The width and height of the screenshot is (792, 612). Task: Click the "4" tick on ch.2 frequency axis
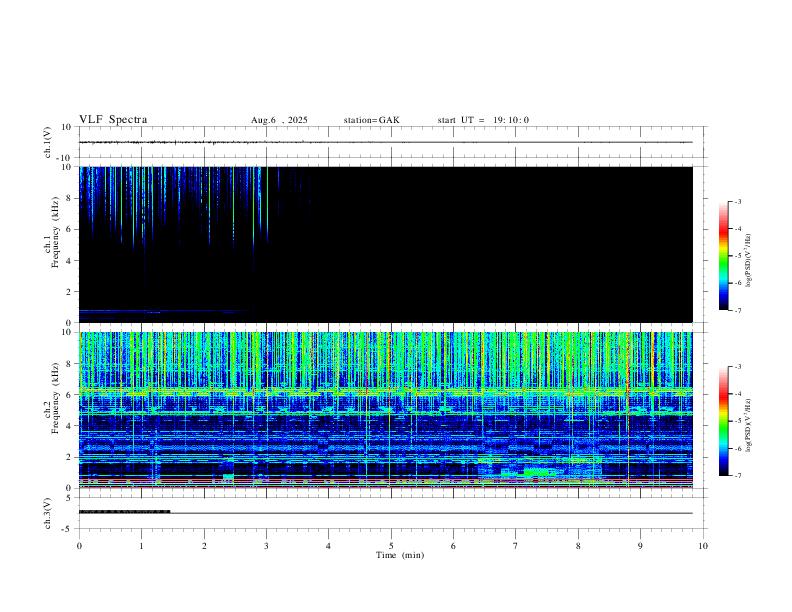(x=70, y=426)
